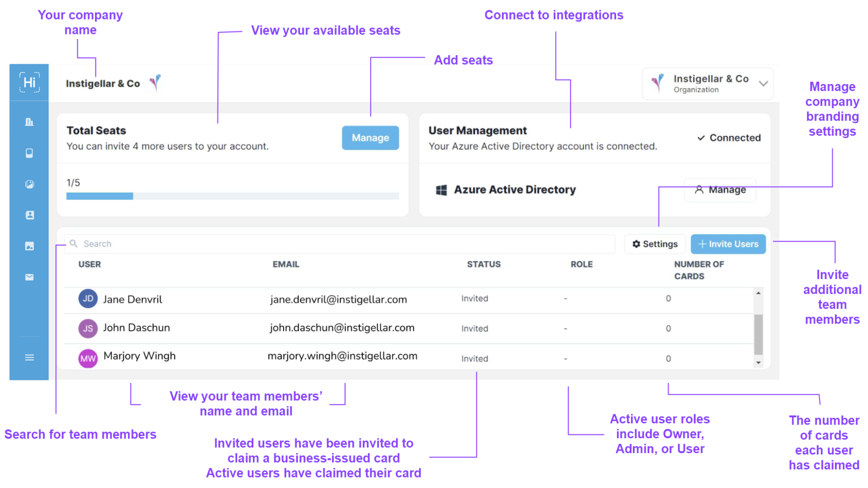This screenshot has height=488, width=868.
Task: Open the stacked cards icon in sidebar
Action: [x=29, y=184]
